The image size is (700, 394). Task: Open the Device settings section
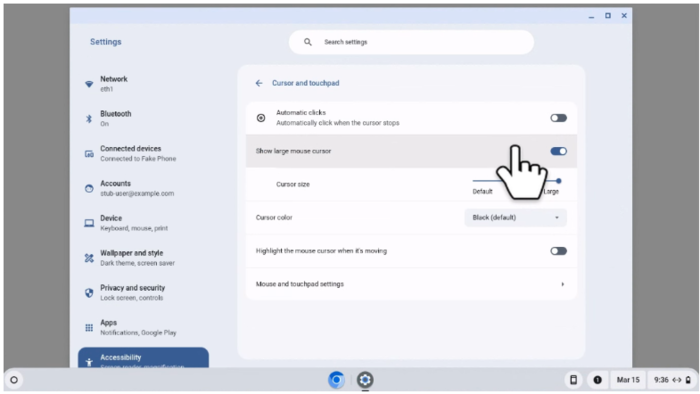click(143, 223)
